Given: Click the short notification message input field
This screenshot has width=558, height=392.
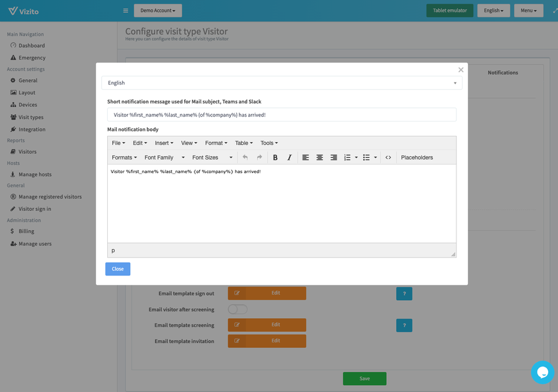Looking at the screenshot, I should (281, 115).
